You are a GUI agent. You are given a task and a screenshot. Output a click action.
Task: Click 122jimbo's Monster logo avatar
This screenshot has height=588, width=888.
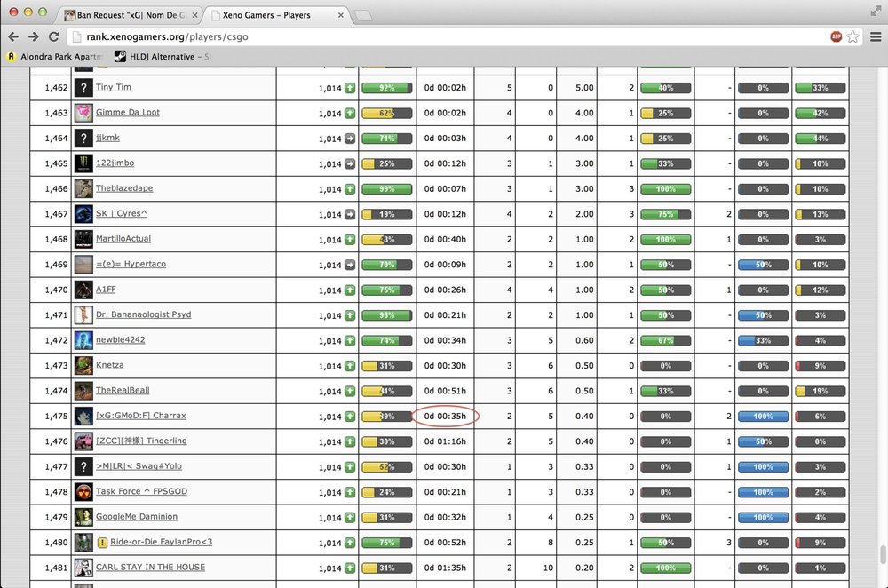83,163
